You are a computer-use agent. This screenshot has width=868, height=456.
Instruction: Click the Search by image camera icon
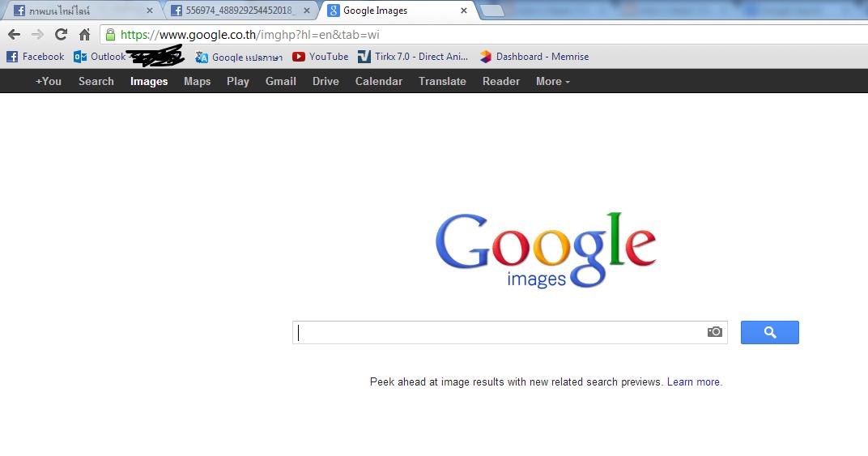coord(715,332)
